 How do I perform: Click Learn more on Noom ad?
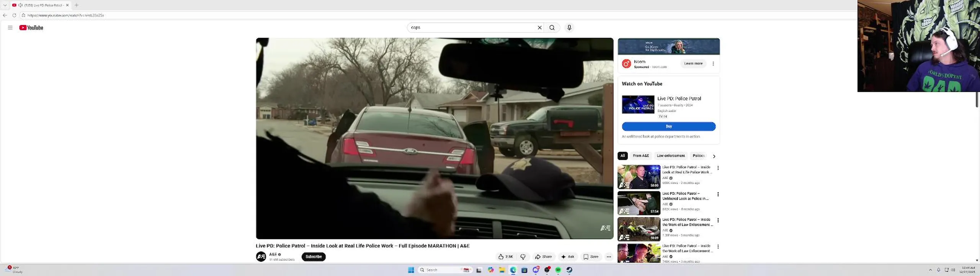click(x=693, y=64)
